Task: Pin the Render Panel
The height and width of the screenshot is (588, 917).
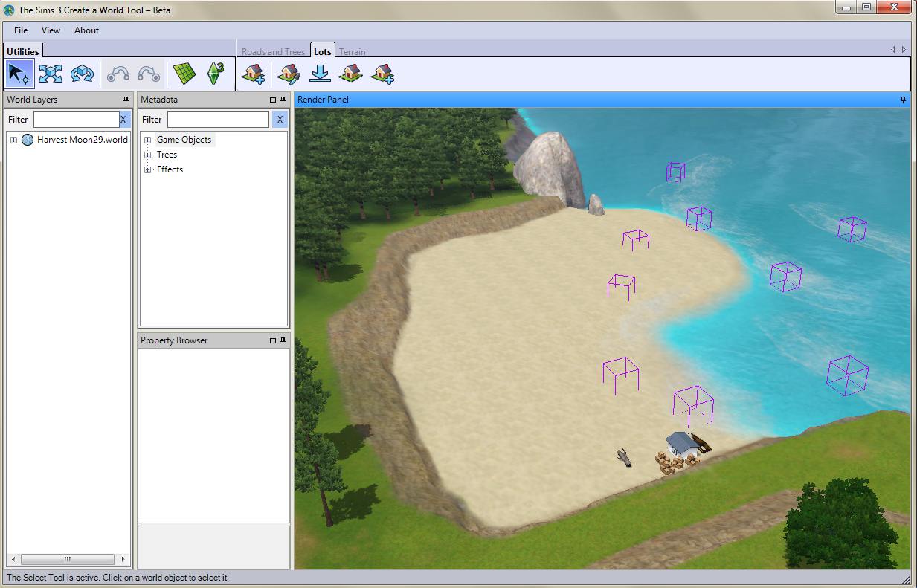Action: click(x=904, y=100)
